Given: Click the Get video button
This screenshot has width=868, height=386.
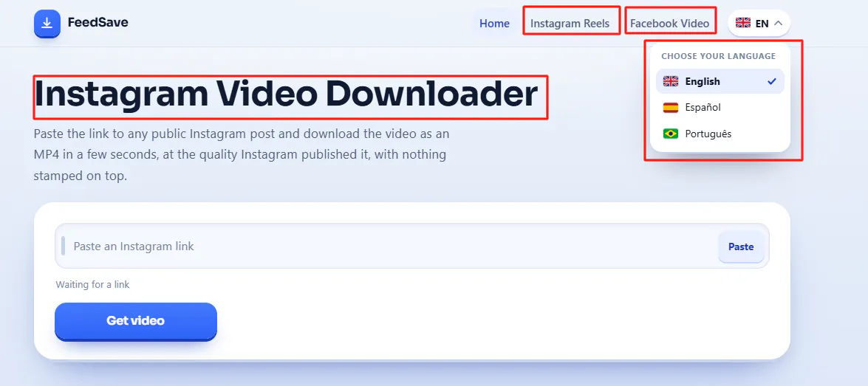Looking at the screenshot, I should pos(136,321).
